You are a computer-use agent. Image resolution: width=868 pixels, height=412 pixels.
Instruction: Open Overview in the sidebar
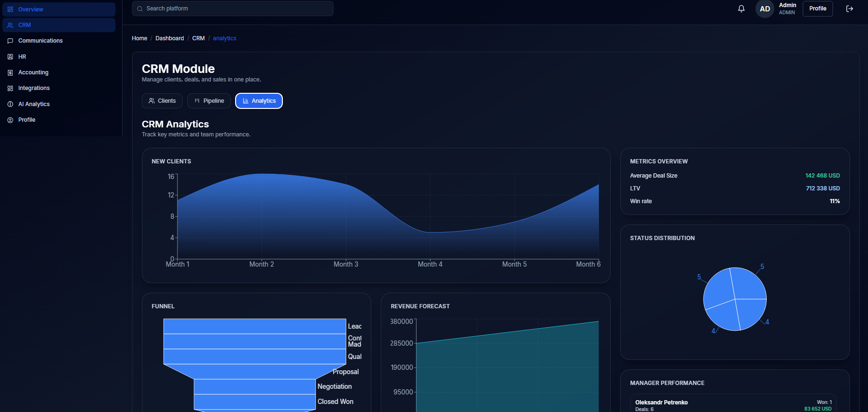click(59, 9)
